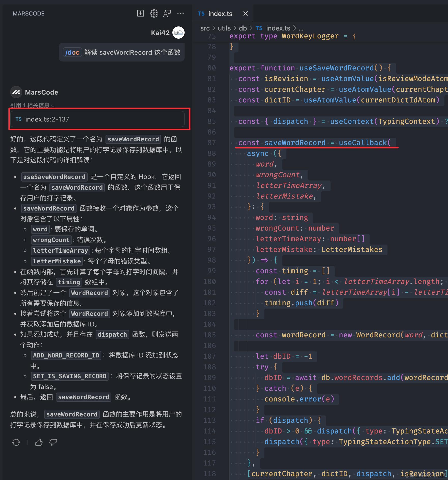
Task: Give thumbs up feedback on the answer
Action: point(39,442)
